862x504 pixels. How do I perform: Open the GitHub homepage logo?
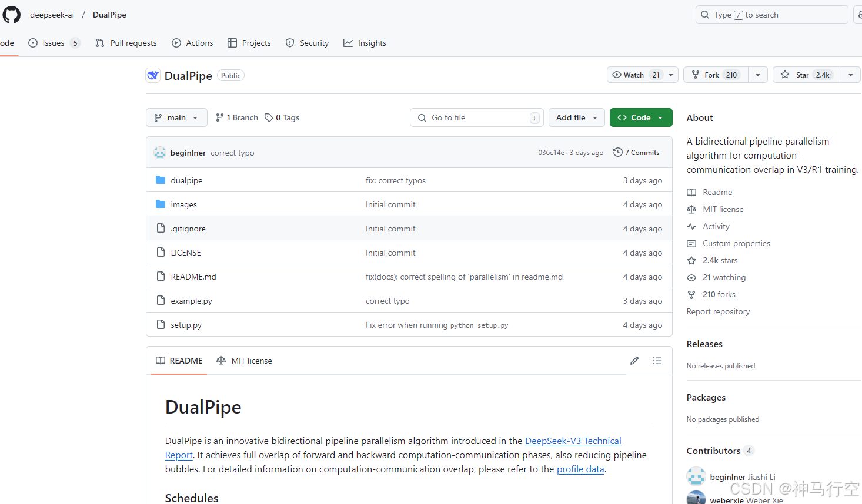(11, 15)
